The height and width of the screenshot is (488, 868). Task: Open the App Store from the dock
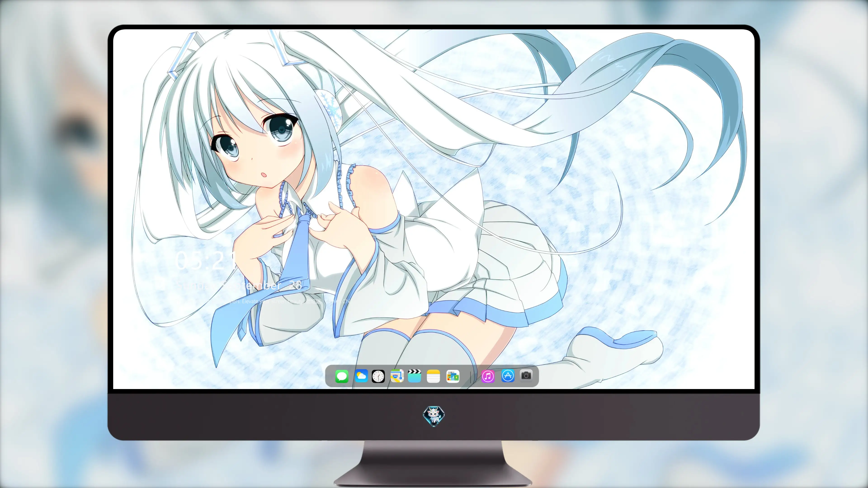tap(508, 375)
